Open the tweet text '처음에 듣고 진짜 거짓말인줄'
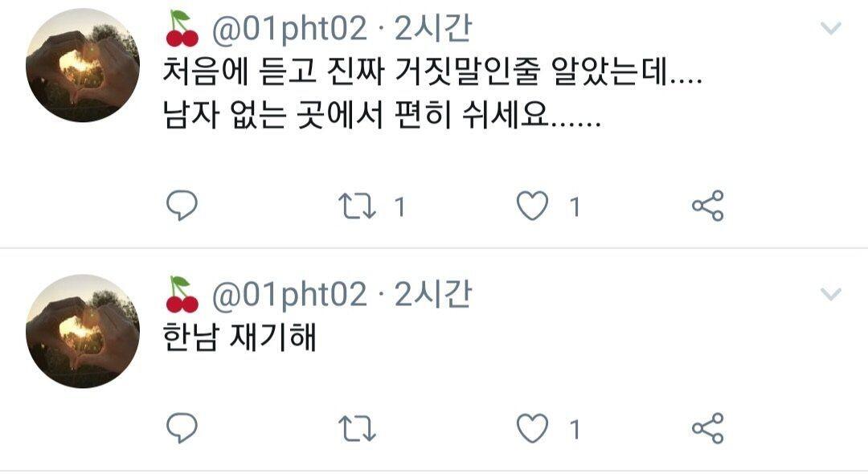Image resolution: width=868 pixels, height=474 pixels. (351, 72)
